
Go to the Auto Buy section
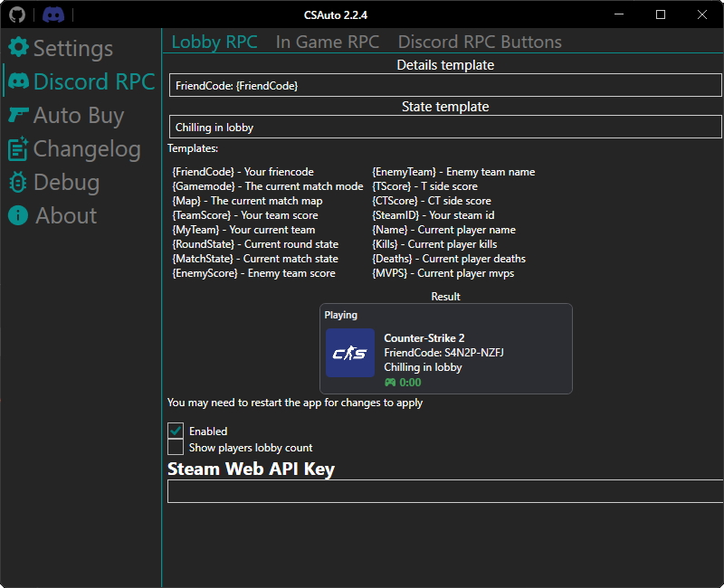point(79,115)
